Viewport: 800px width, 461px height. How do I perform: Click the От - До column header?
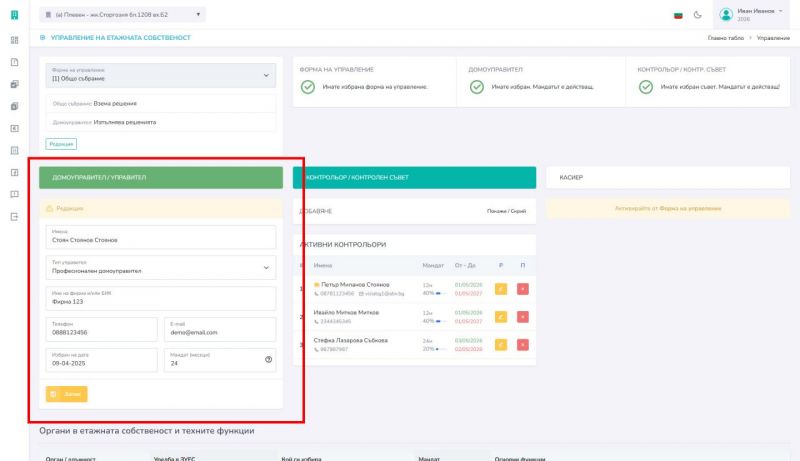pos(465,266)
